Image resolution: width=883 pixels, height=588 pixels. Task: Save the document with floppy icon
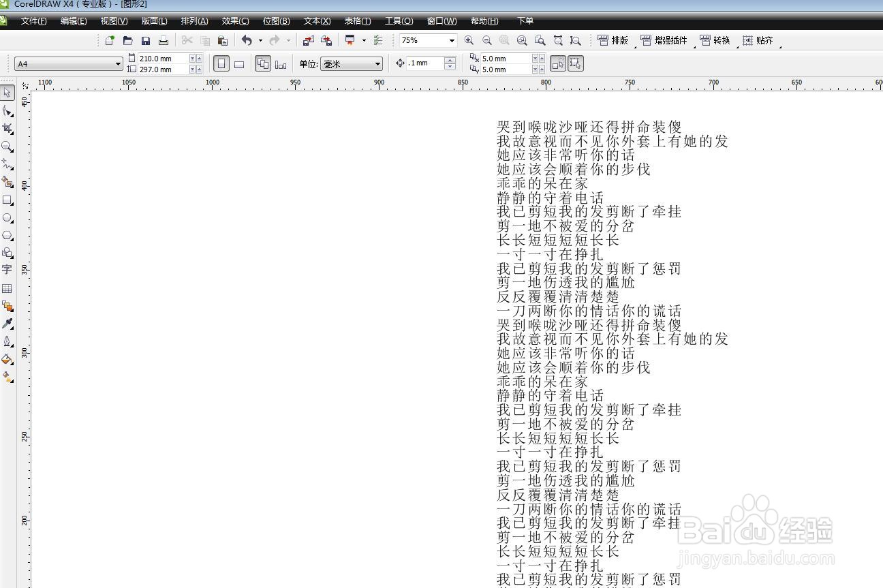coord(145,41)
